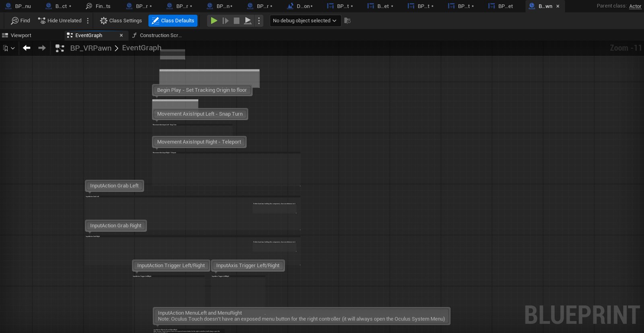Image resolution: width=644 pixels, height=333 pixels.
Task: Click the select debug object in level icon
Action: tap(347, 21)
